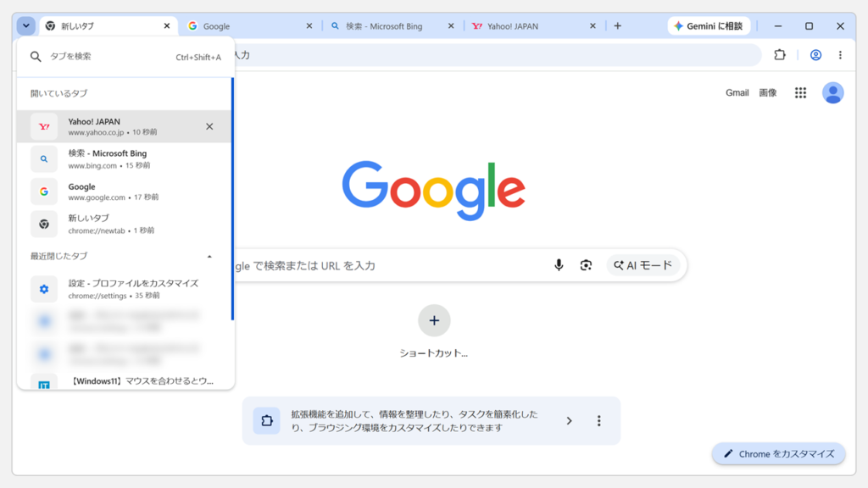This screenshot has height=488, width=868.
Task: Switch to the Yahoo! JAPAN tab
Action: tap(534, 26)
